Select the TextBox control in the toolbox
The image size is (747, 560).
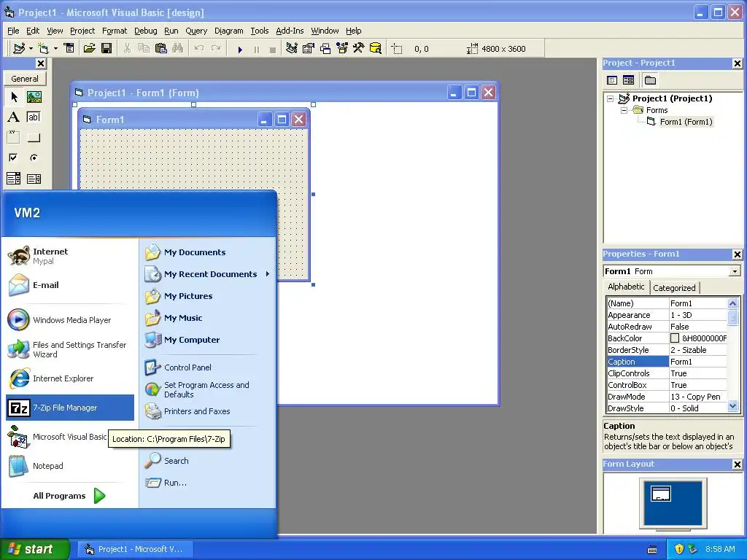click(34, 117)
